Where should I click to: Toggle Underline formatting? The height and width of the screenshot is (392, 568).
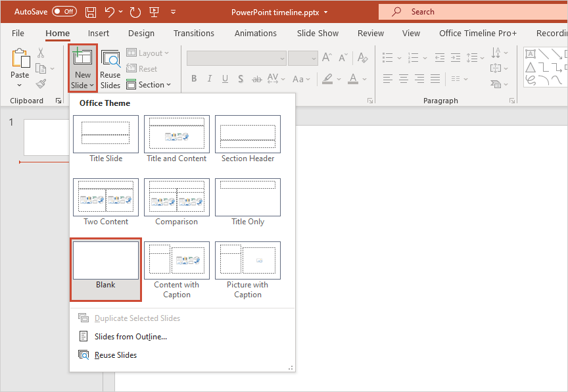click(224, 79)
